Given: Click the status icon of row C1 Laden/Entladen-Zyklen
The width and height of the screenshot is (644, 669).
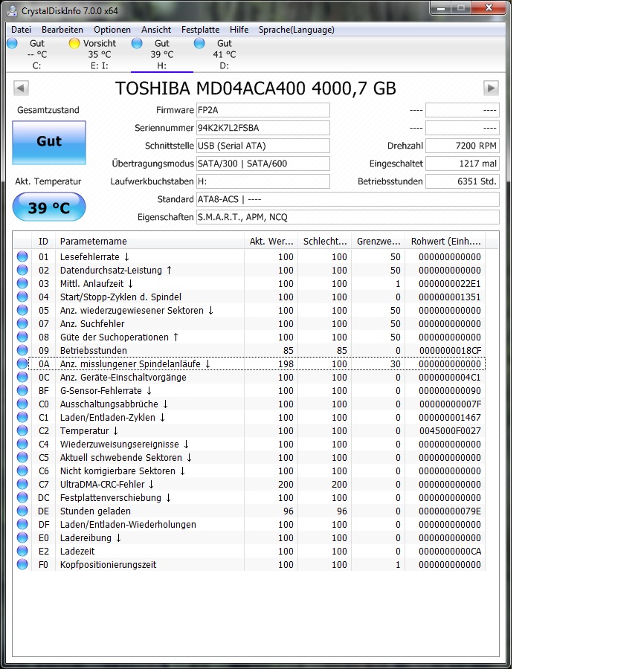Looking at the screenshot, I should pyautogui.click(x=22, y=417).
